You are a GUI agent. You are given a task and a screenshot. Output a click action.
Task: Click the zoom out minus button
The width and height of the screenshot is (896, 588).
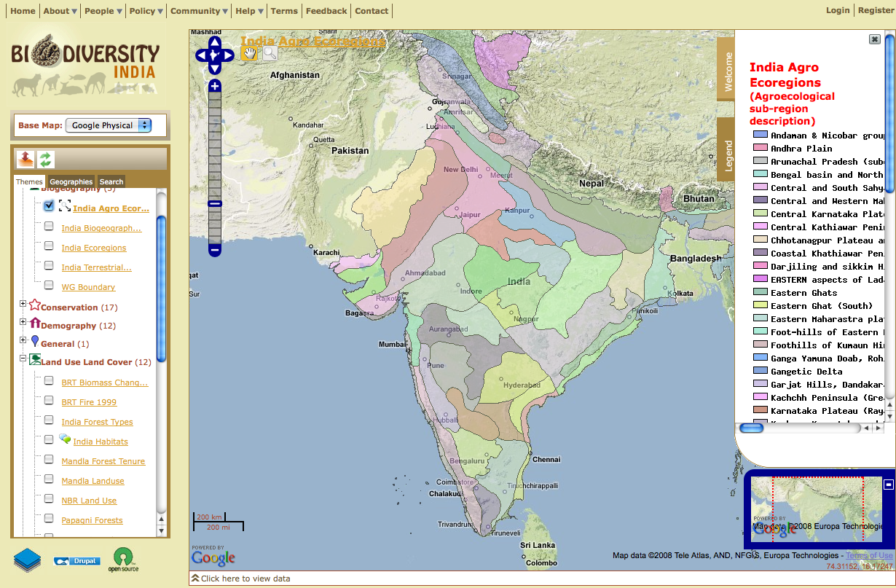(x=214, y=250)
